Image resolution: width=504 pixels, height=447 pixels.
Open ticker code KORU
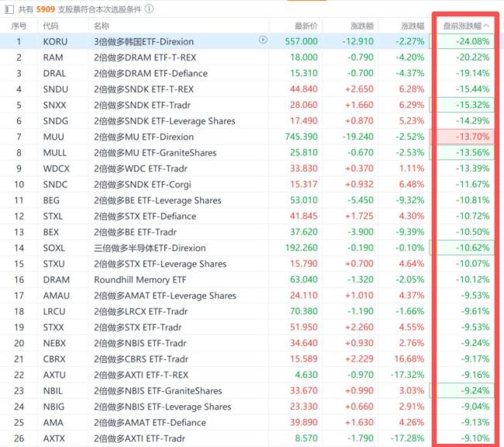(x=55, y=41)
